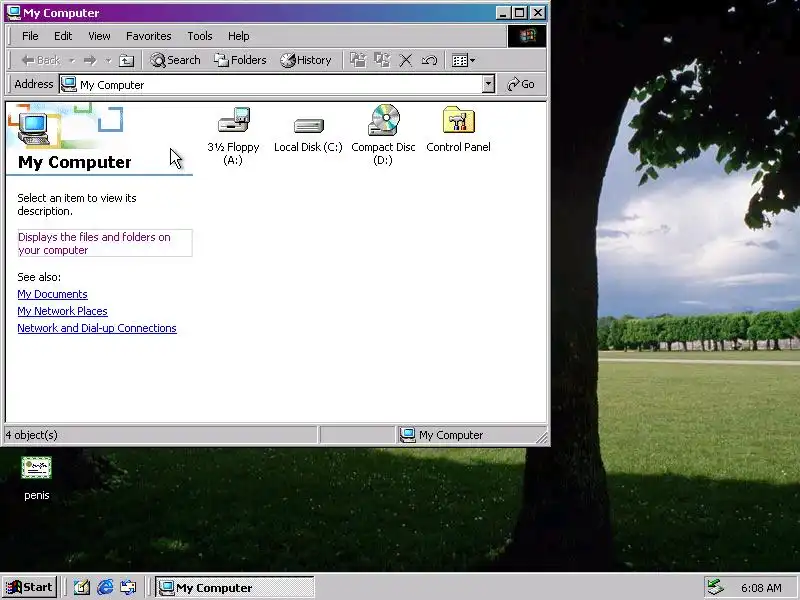Follow the My Network Places link
The height and width of the screenshot is (600, 800).
point(62,311)
